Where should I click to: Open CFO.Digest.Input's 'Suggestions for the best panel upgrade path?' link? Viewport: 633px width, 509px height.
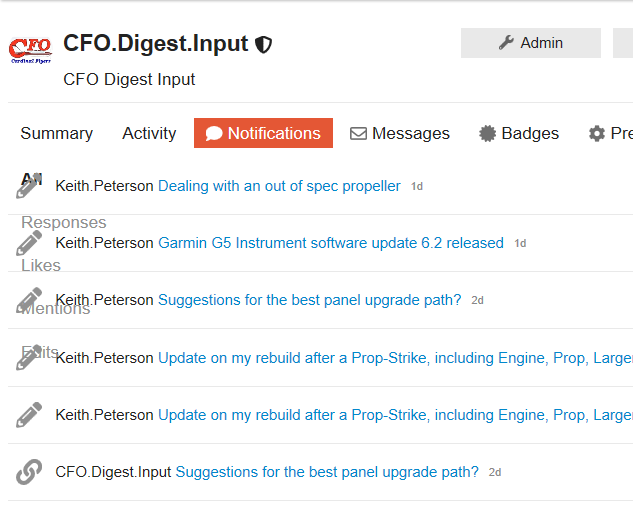(327, 472)
